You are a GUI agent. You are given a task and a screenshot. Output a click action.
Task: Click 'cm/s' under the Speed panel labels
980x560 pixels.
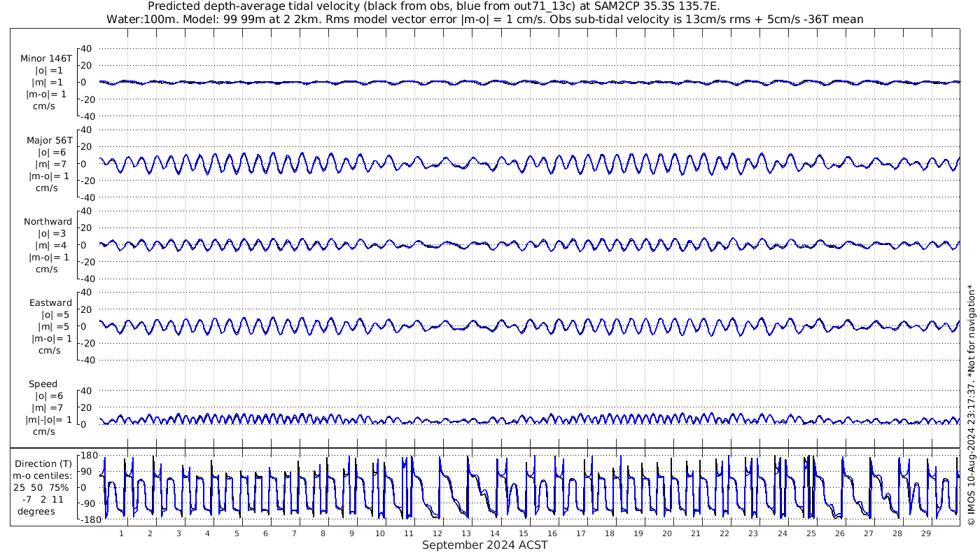44,432
